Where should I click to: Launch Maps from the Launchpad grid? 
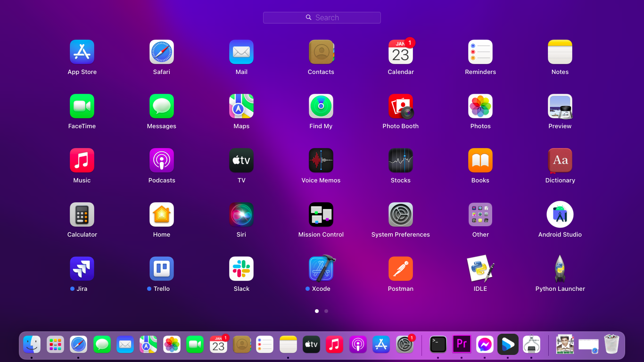241,106
